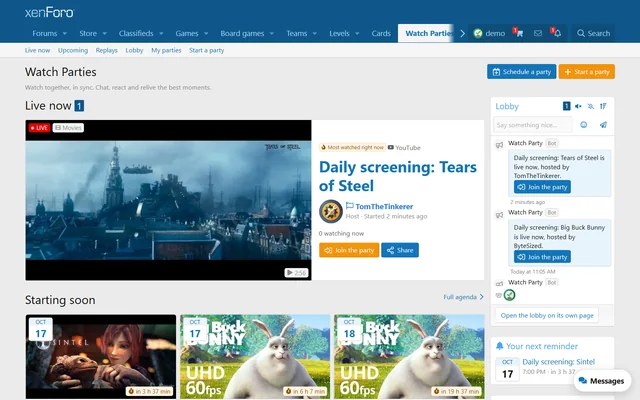Image resolution: width=640 pixels, height=400 pixels.
Task: Click the Schedule a party button
Action: coord(522,72)
